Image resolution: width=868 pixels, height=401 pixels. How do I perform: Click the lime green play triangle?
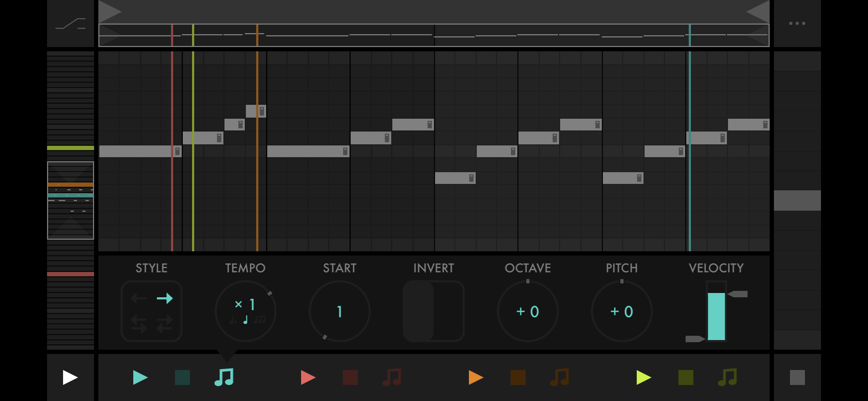click(644, 377)
